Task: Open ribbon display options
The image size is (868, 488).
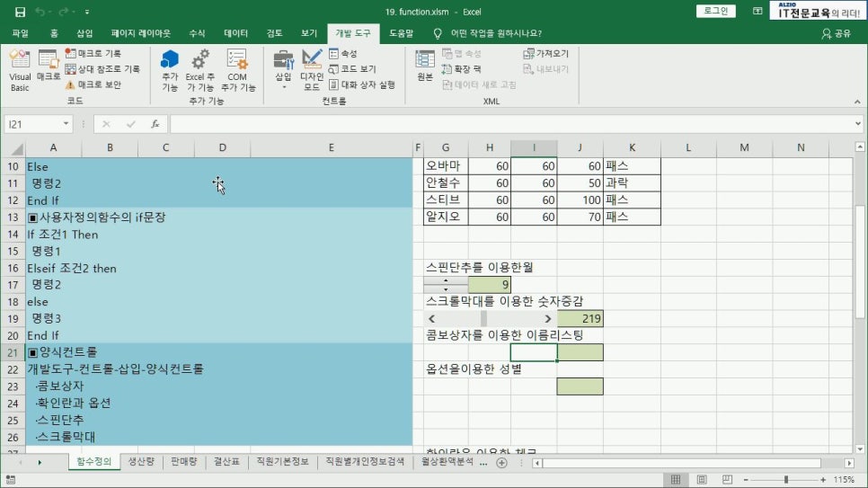Action: 757,11
